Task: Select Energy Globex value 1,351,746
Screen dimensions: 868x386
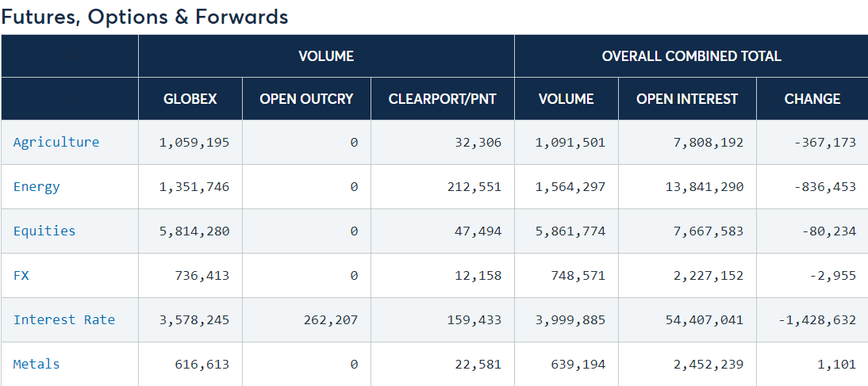Action: tap(194, 187)
